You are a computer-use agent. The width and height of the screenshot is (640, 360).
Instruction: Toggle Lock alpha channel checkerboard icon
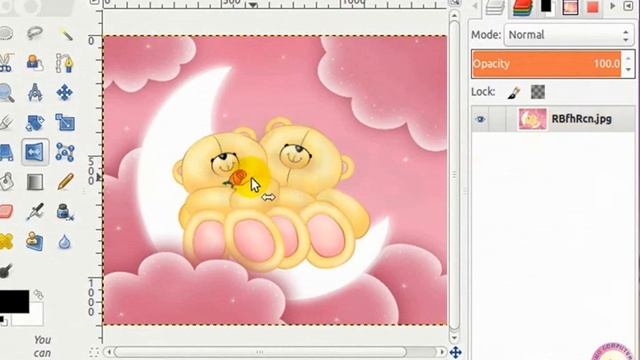[538, 92]
